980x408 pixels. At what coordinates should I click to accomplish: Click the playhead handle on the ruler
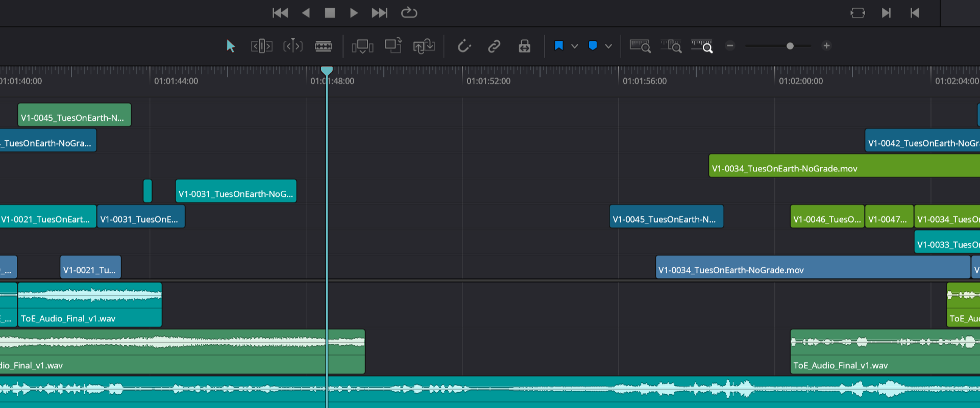(327, 70)
